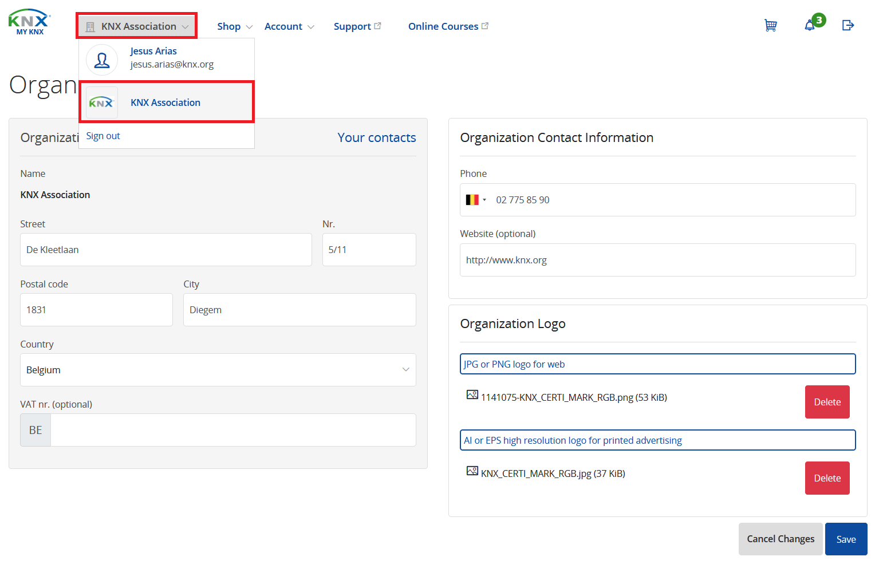Click the AI or EPS logo upload field

pyautogui.click(x=658, y=440)
